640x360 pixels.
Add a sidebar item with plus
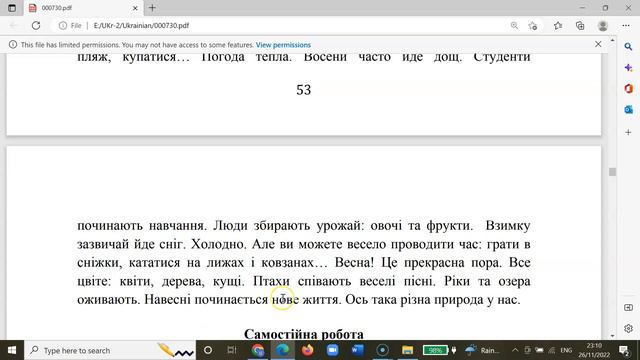coord(628,132)
